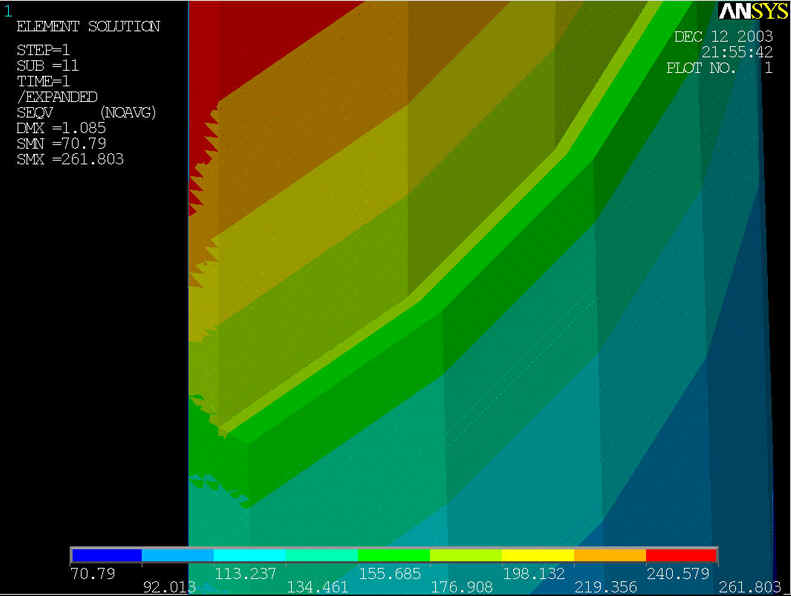
Task: Click the 'SEQV' label
Action: (x=34, y=113)
